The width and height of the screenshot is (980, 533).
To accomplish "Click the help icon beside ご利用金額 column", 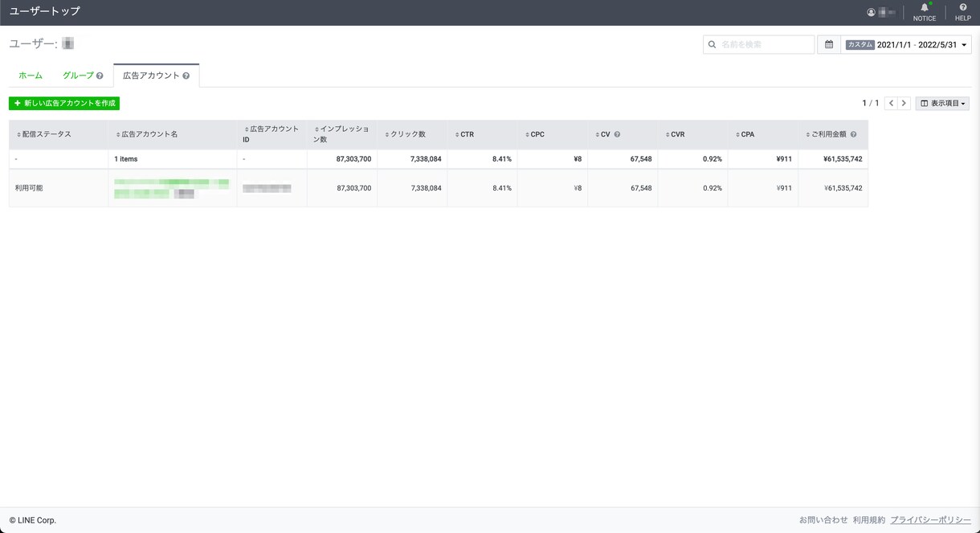I will pos(853,134).
